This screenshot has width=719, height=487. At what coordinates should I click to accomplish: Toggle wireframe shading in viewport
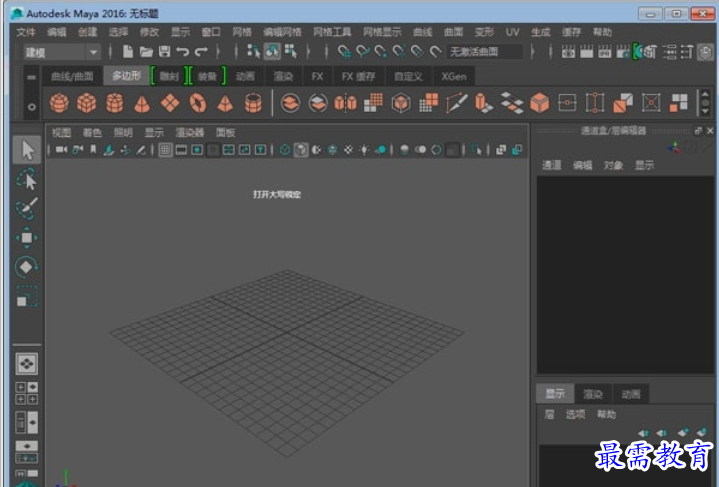point(284,150)
